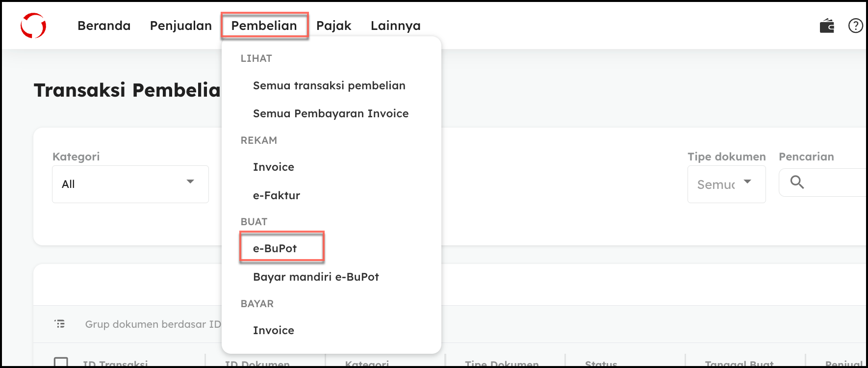Click the group documents list icon
Screen dimensions: 868x368
(x=60, y=324)
